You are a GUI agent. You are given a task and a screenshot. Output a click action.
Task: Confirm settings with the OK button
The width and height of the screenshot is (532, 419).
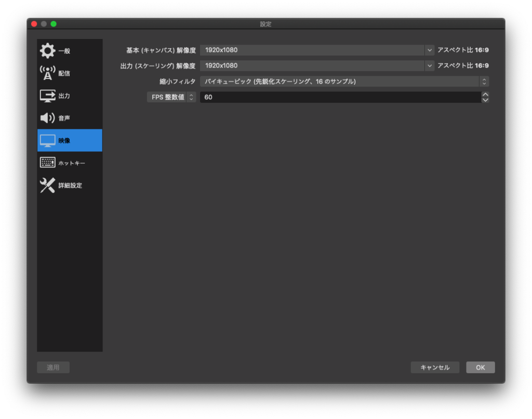tap(481, 368)
